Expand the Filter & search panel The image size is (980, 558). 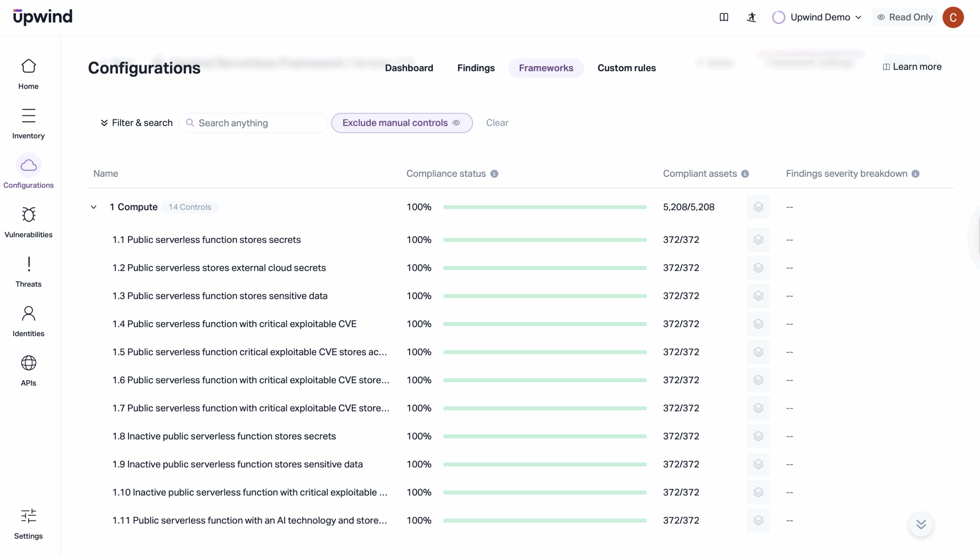pos(136,123)
